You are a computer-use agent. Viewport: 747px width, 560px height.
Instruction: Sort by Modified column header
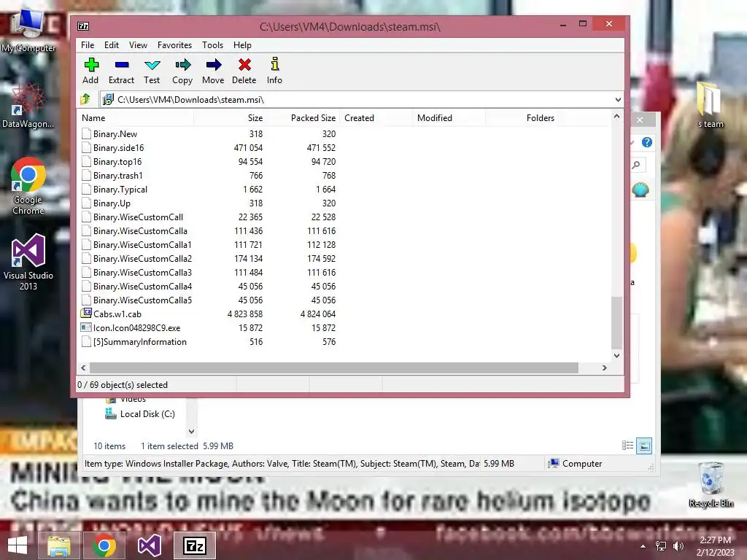(449, 117)
